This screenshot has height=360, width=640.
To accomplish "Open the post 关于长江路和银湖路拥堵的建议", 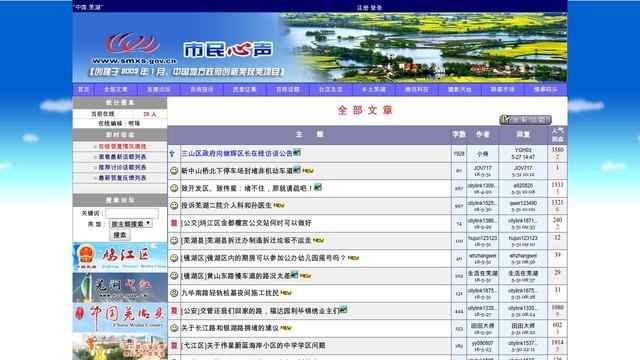I will coord(230,328).
